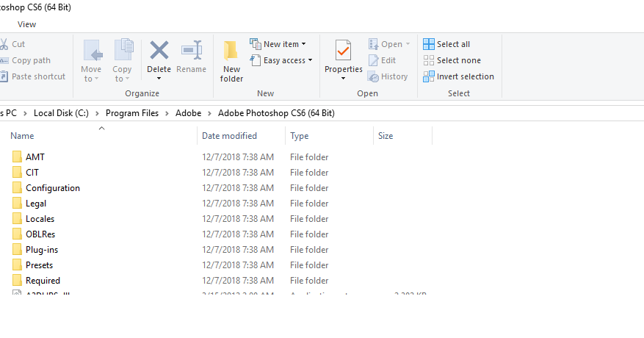Viewport: 644px width, 338px height.
Task: Click the Presets folder icon
Action: (x=17, y=265)
